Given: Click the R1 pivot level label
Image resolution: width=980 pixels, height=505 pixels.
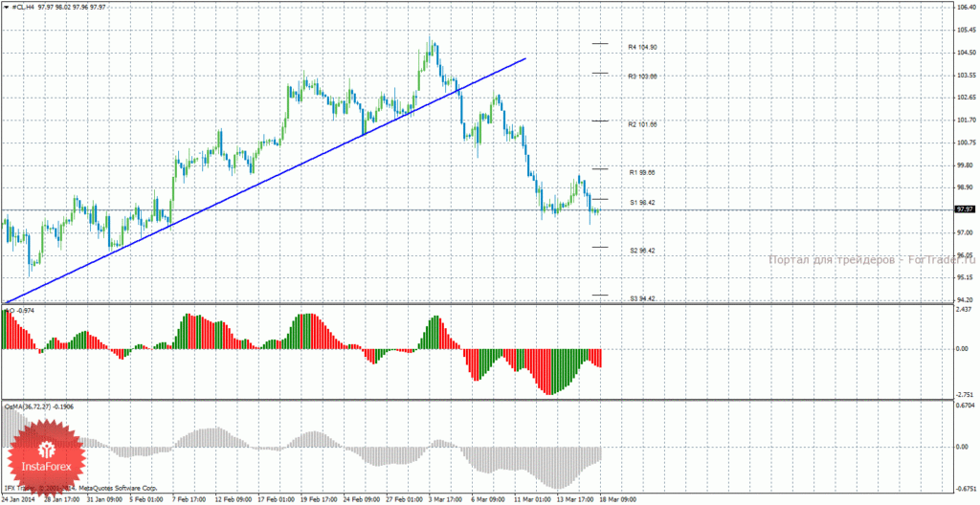Looking at the screenshot, I should coord(642,172).
